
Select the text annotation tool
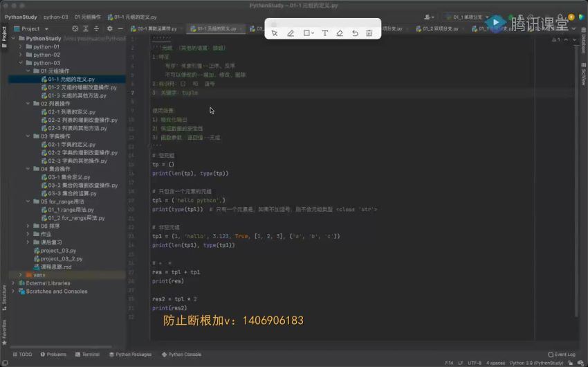coord(324,33)
